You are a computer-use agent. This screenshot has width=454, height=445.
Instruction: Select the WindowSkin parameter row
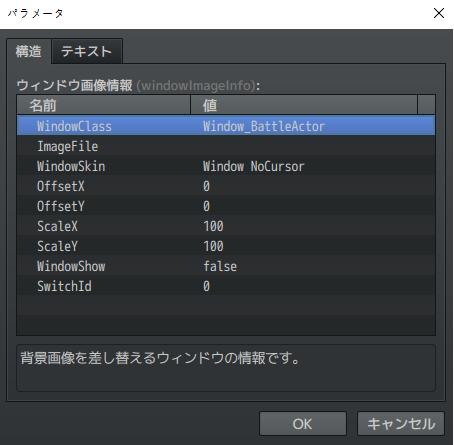226,166
